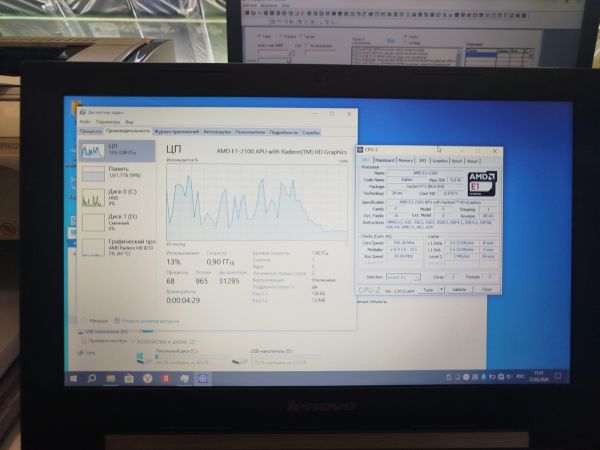This screenshot has width=600, height=450.
Task: Switch to the Службы tab
Action: [x=310, y=132]
